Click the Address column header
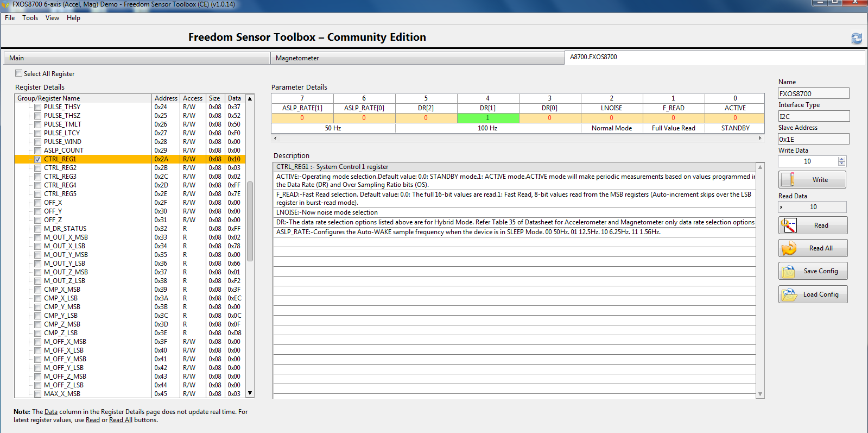 coord(166,98)
